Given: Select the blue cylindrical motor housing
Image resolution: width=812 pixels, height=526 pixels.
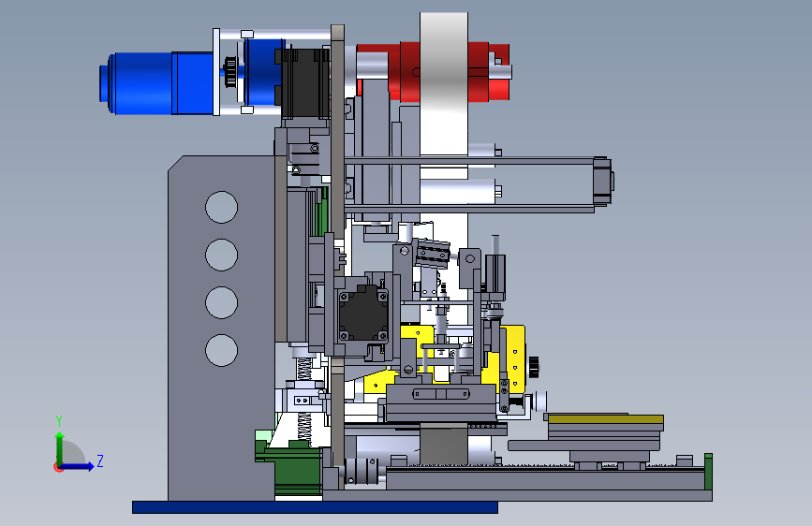Looking at the screenshot, I should (155, 83).
